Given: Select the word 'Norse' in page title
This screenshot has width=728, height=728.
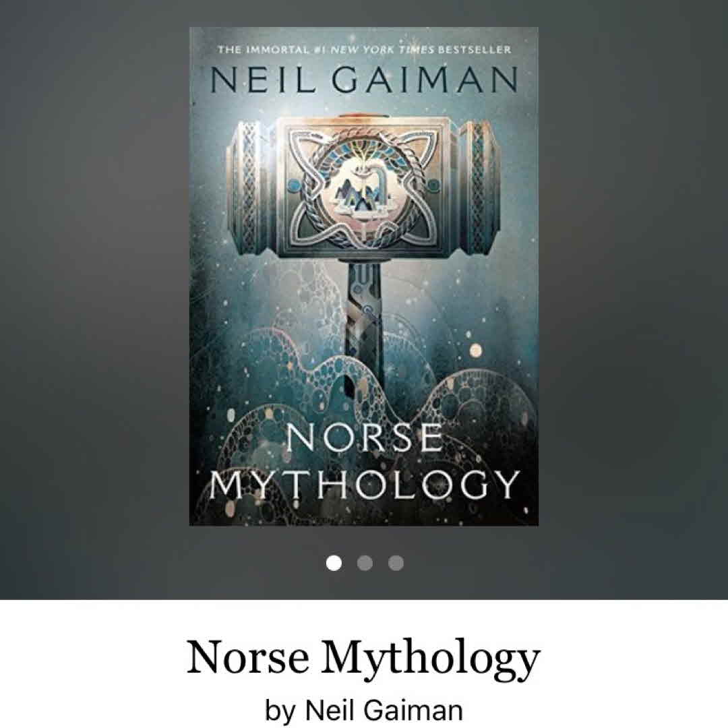Looking at the screenshot, I should pyautogui.click(x=248, y=659).
